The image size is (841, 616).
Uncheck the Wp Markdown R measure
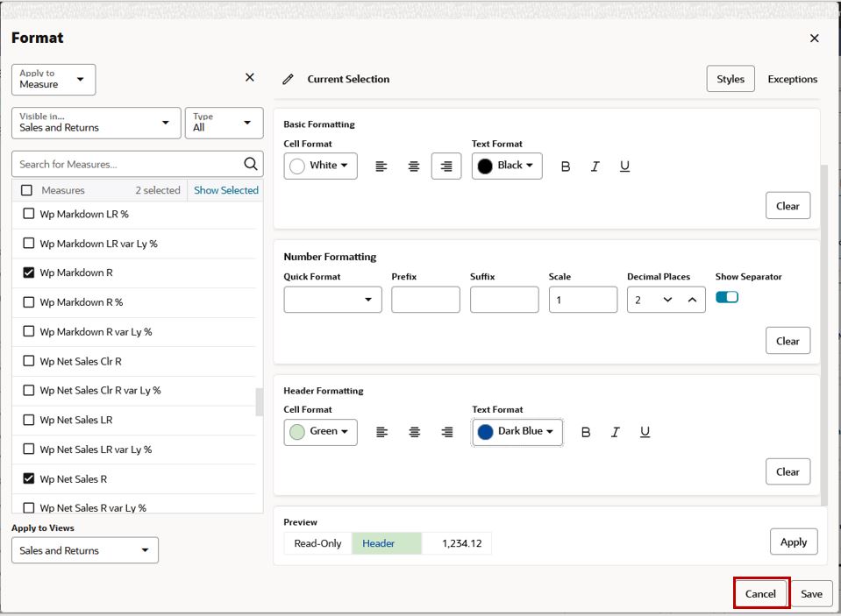coord(29,273)
